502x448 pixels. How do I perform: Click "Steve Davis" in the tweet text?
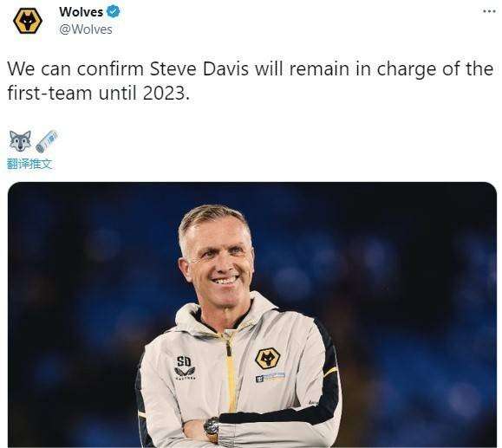[x=199, y=68]
